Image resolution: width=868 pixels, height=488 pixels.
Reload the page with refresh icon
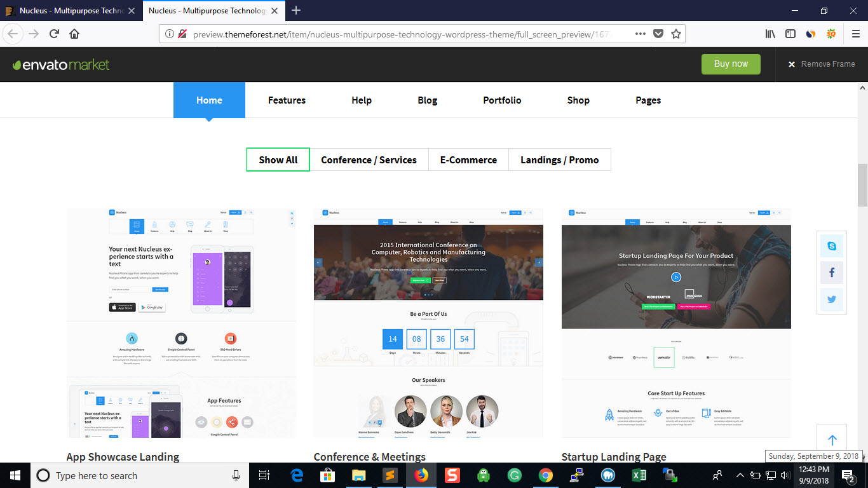[54, 34]
